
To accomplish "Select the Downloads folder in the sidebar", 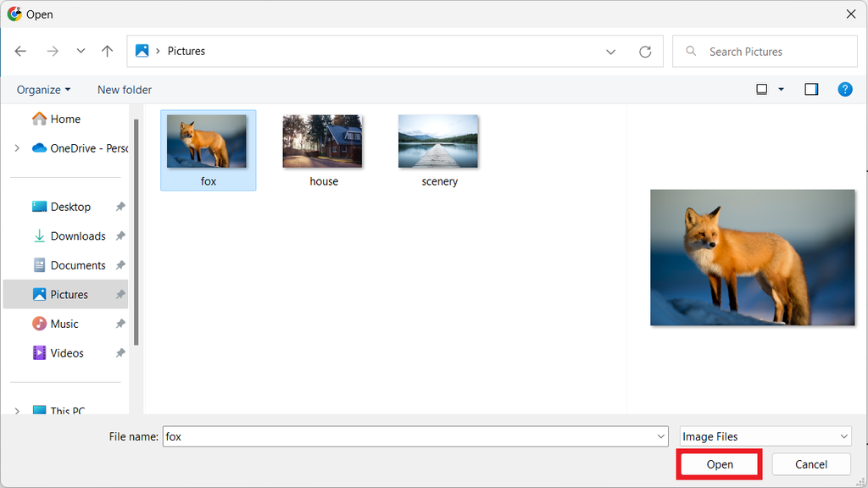I will point(75,236).
